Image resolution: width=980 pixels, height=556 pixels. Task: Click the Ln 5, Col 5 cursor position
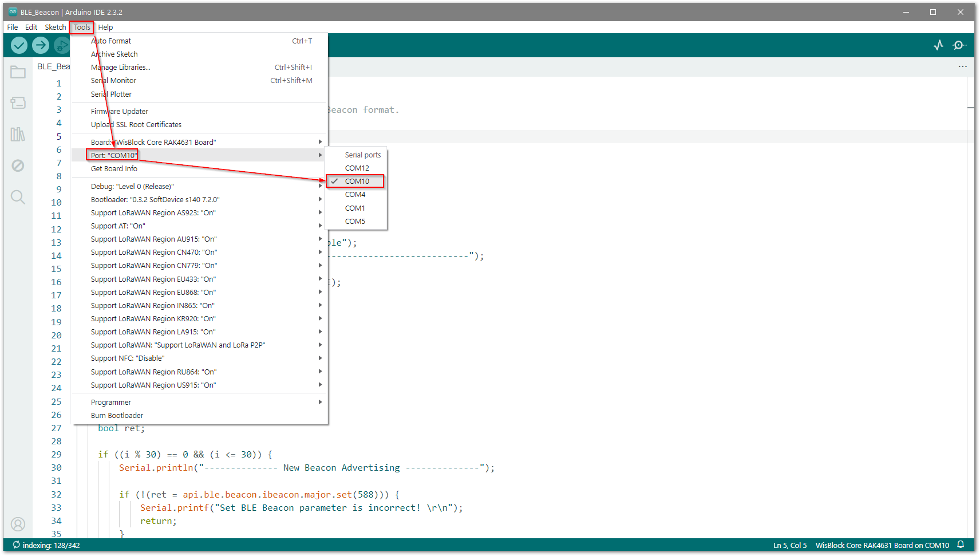pyautogui.click(x=790, y=545)
